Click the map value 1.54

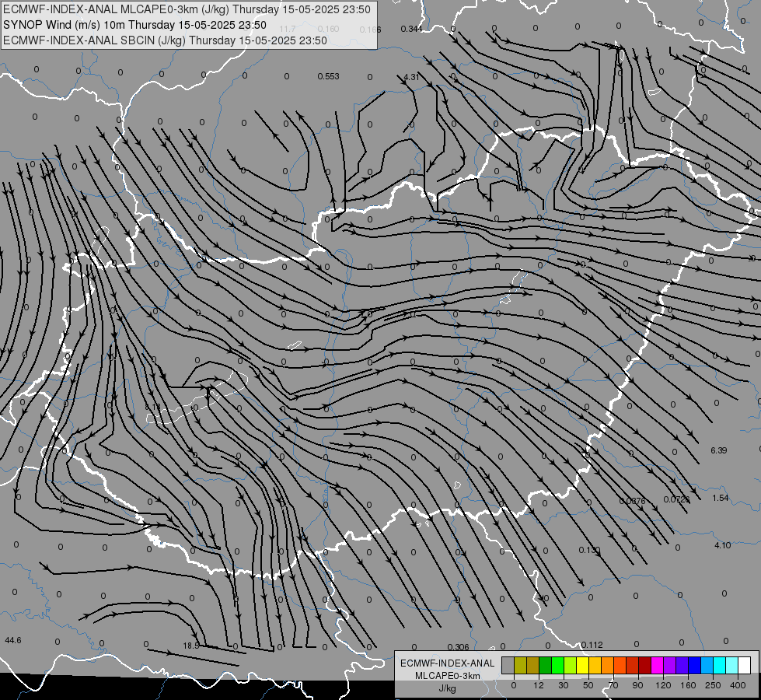721,499
